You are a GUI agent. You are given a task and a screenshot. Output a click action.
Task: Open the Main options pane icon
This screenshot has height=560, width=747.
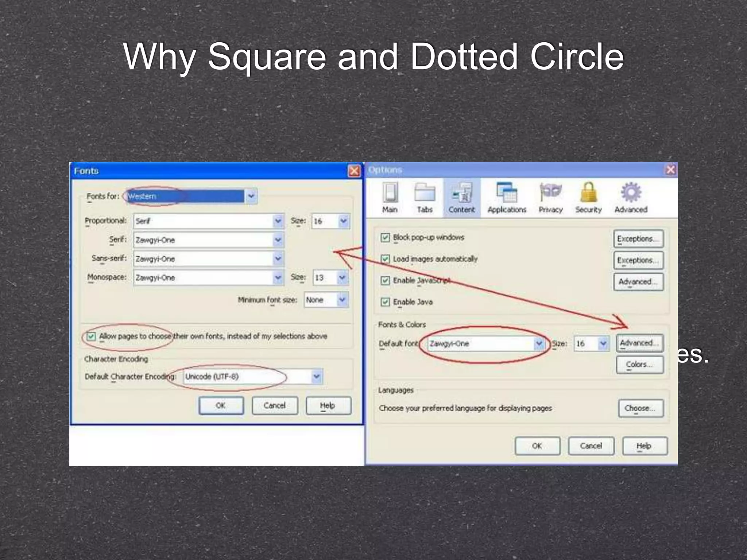pos(390,198)
